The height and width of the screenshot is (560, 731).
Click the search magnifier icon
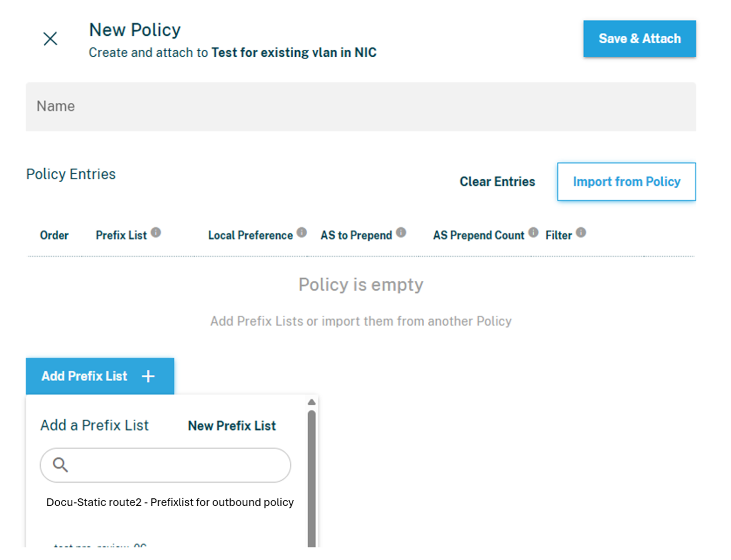tap(60, 465)
